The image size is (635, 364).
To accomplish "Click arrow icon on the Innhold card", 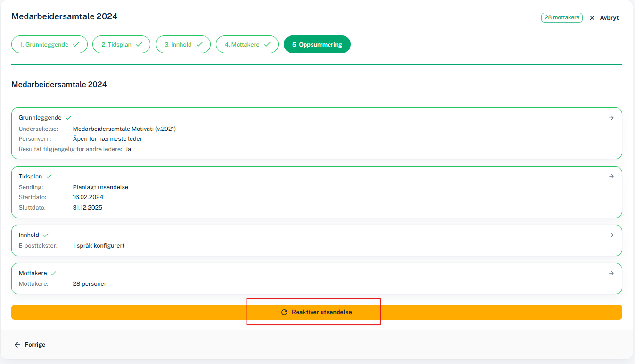I will click(x=611, y=235).
